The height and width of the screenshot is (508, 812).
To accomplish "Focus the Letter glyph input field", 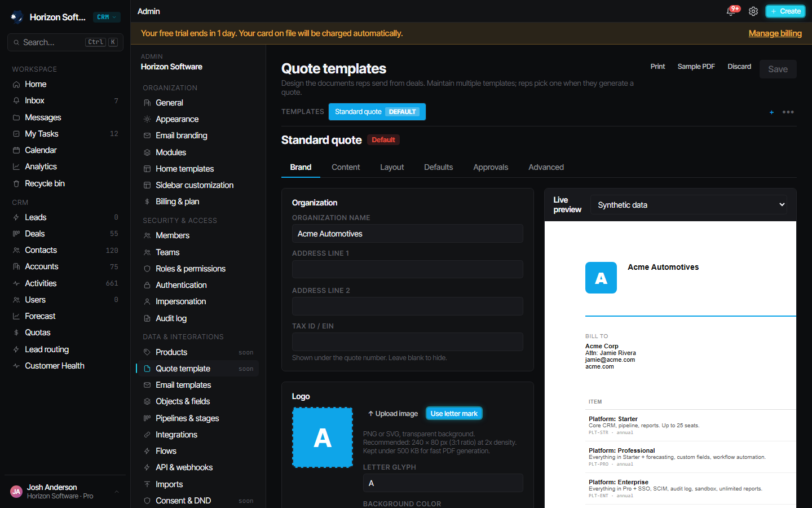I will (443, 483).
